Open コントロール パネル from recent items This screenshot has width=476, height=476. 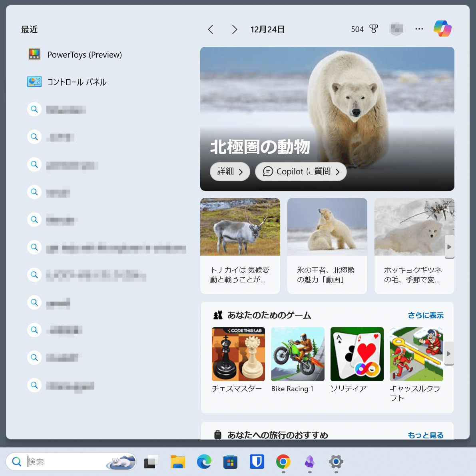77,82
